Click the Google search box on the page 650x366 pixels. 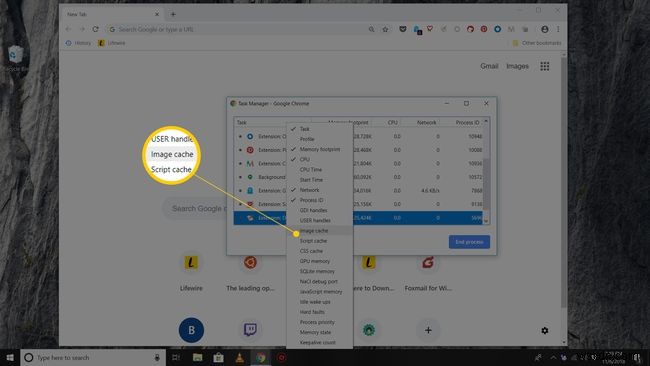click(195, 208)
